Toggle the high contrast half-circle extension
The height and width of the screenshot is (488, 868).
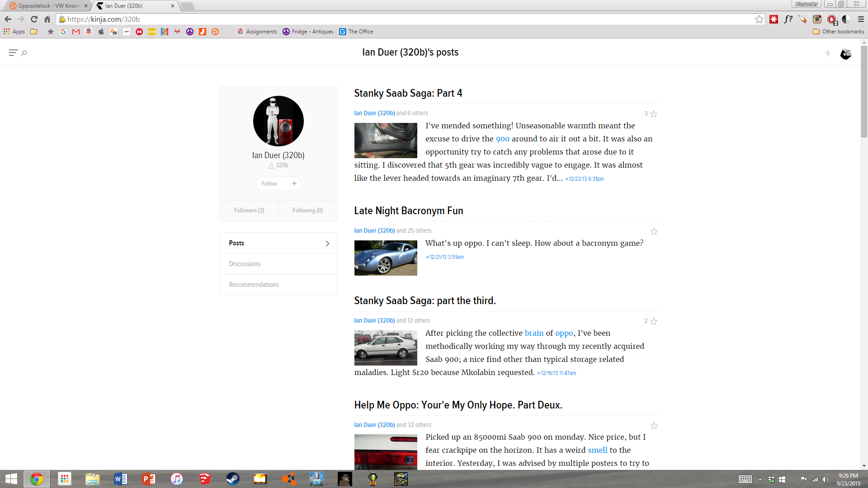coord(846,19)
